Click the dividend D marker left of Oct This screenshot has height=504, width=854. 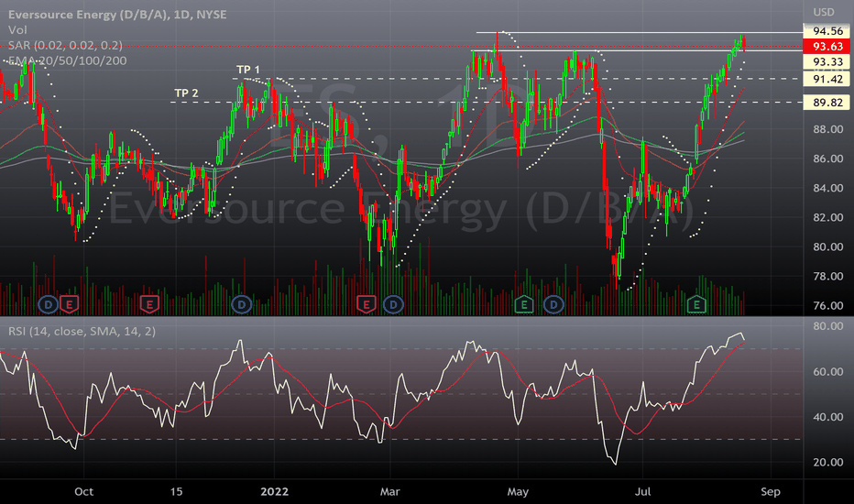click(x=48, y=304)
